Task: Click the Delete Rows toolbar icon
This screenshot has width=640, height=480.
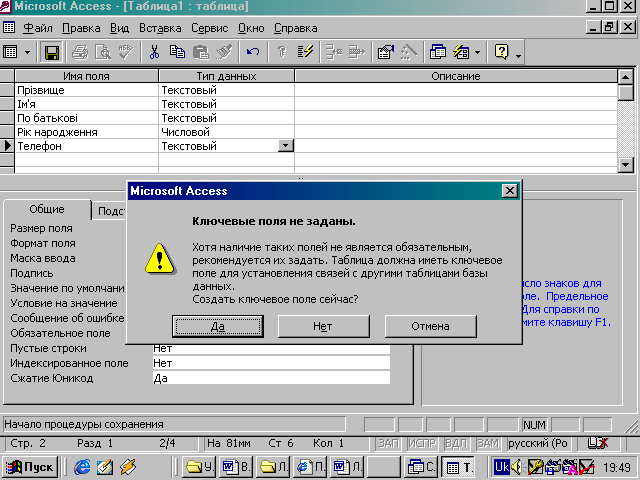Action: click(x=357, y=52)
